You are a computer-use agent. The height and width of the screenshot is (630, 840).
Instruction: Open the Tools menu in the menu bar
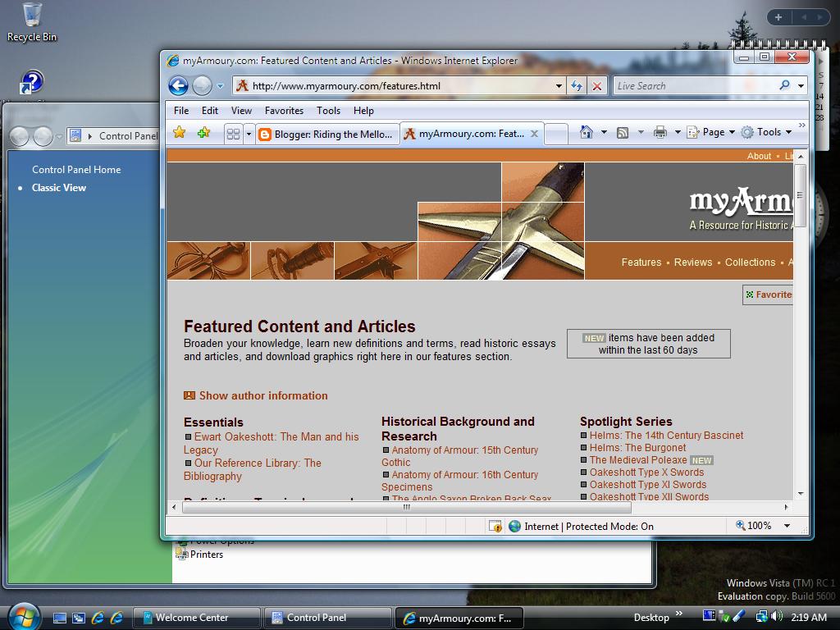(x=328, y=111)
